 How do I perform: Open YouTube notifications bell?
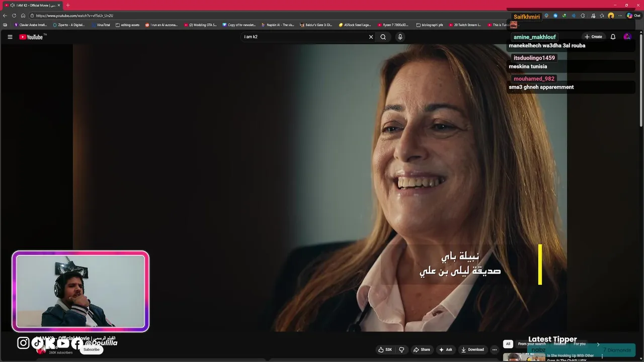pos(613,37)
